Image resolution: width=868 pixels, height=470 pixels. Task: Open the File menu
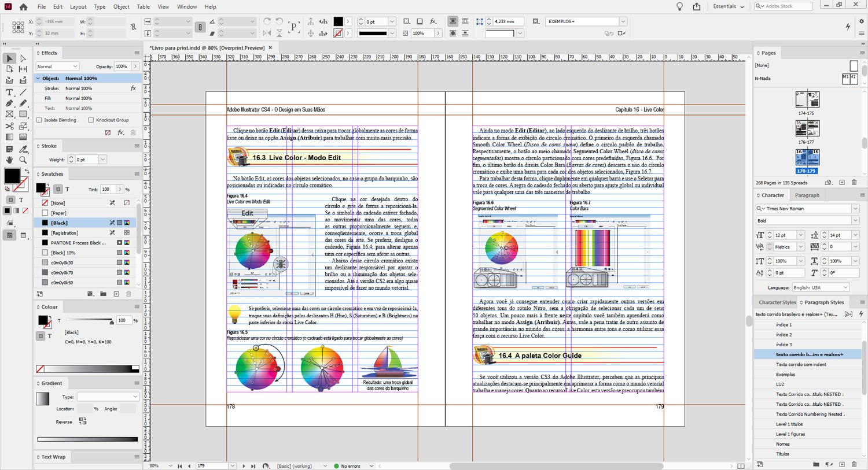pyautogui.click(x=42, y=7)
